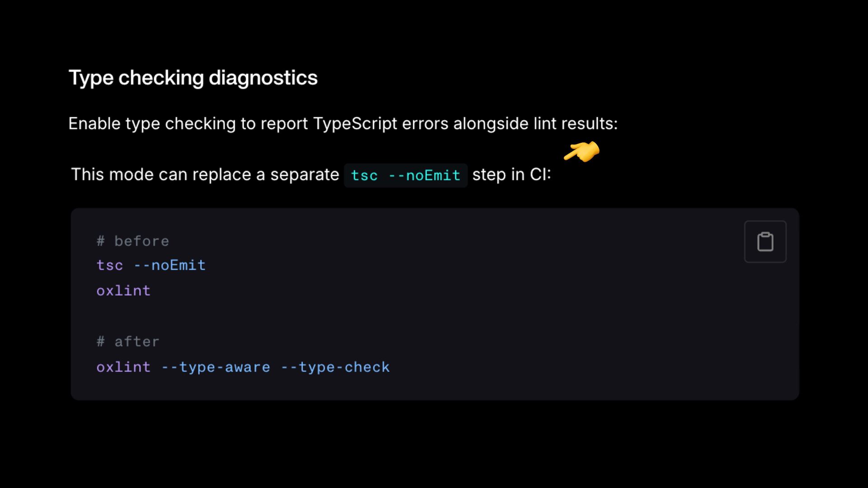
Task: Click 'oxlint' on the last code line
Action: [123, 367]
